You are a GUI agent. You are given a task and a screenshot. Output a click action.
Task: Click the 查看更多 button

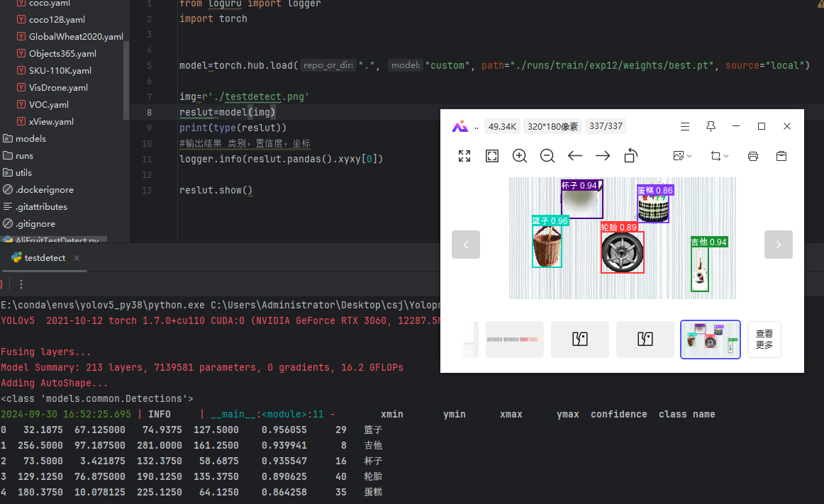[764, 340]
